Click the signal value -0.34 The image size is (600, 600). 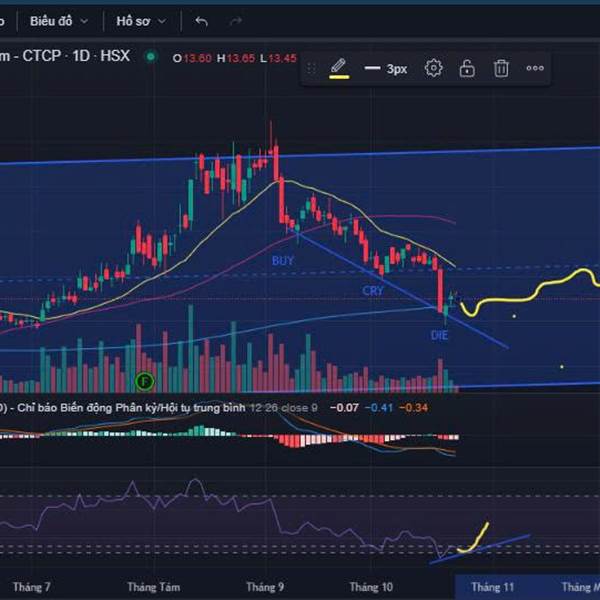[x=413, y=408]
